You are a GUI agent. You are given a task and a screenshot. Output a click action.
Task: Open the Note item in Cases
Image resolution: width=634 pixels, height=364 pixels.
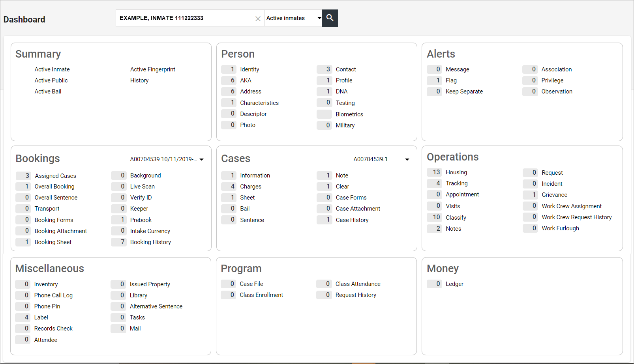[x=342, y=175]
